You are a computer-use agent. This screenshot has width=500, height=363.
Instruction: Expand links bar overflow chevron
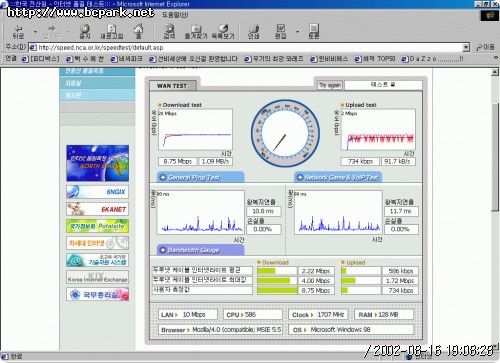[x=496, y=58]
